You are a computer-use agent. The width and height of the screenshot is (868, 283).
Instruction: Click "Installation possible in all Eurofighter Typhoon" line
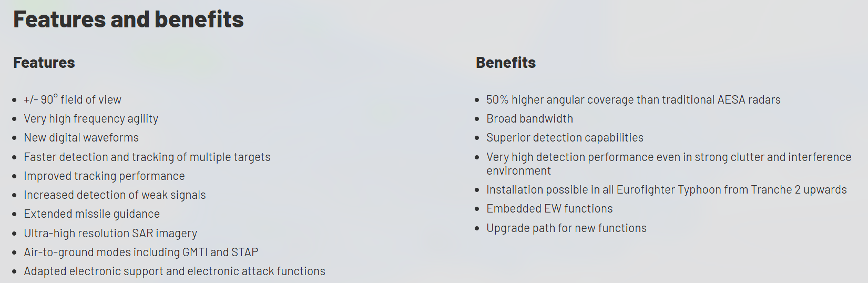[666, 189]
